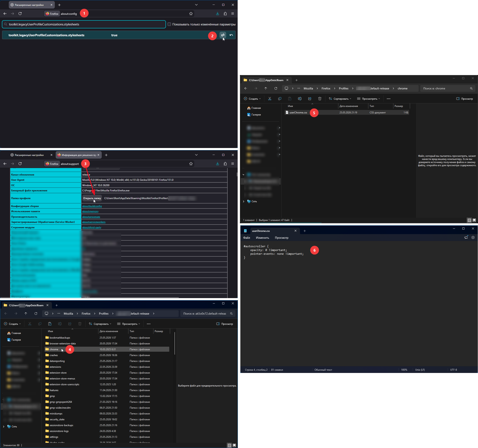478x448 pixels.
Task: Cut icon in chrome folder Explorer toolbar
Action: (x=270, y=99)
